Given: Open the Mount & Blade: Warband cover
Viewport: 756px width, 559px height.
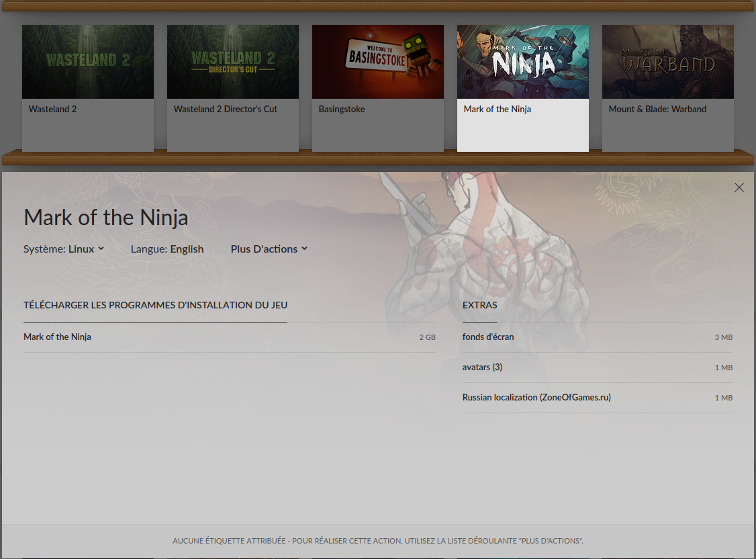Looking at the screenshot, I should coord(668,62).
